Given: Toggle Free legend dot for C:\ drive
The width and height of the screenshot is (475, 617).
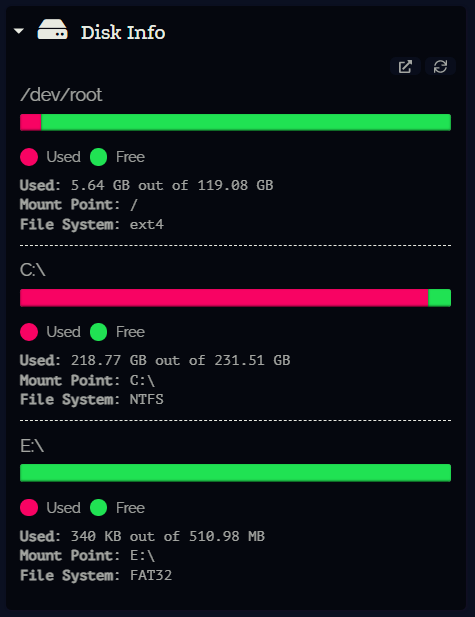Looking at the screenshot, I should click(x=98, y=332).
